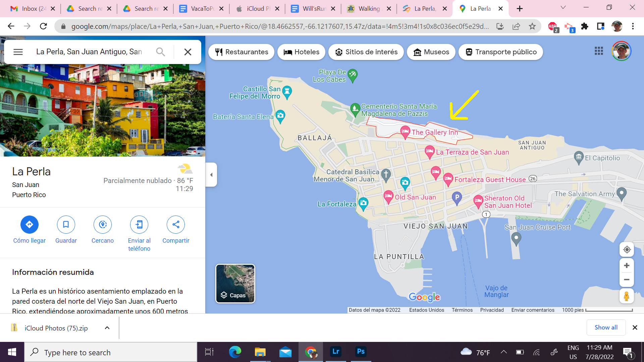Open a new Chrome tab

pos(520,9)
